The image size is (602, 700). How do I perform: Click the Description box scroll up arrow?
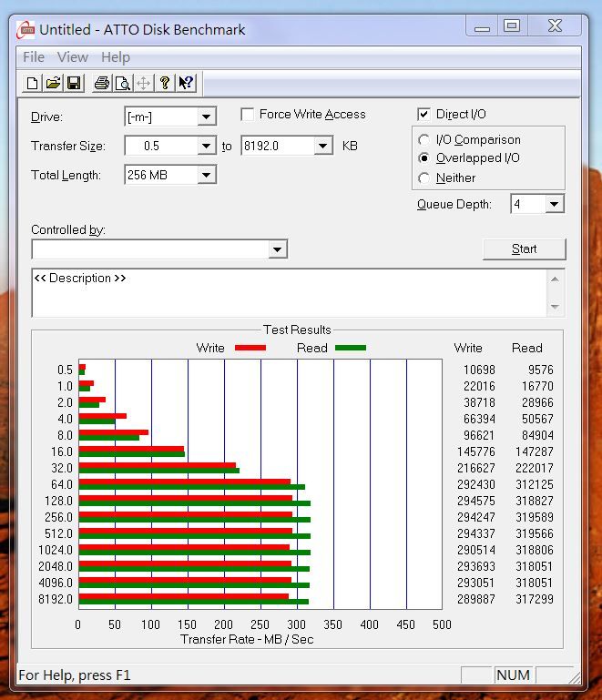[556, 279]
